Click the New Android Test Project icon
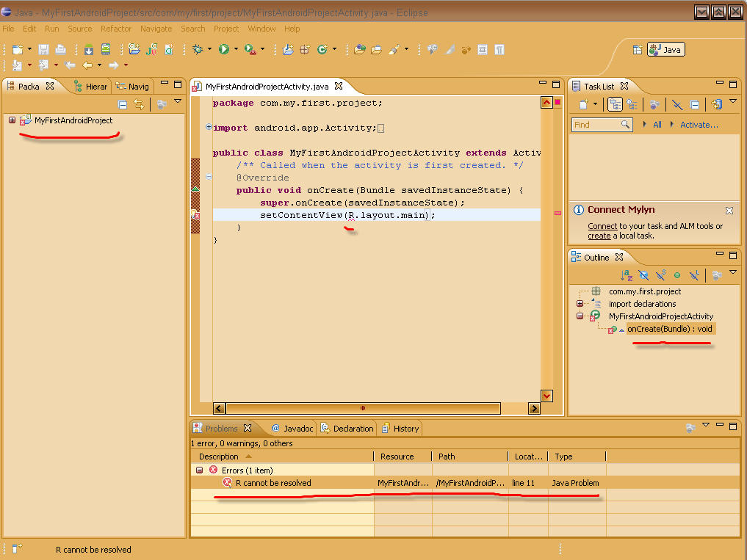 pyautogui.click(x=152, y=49)
